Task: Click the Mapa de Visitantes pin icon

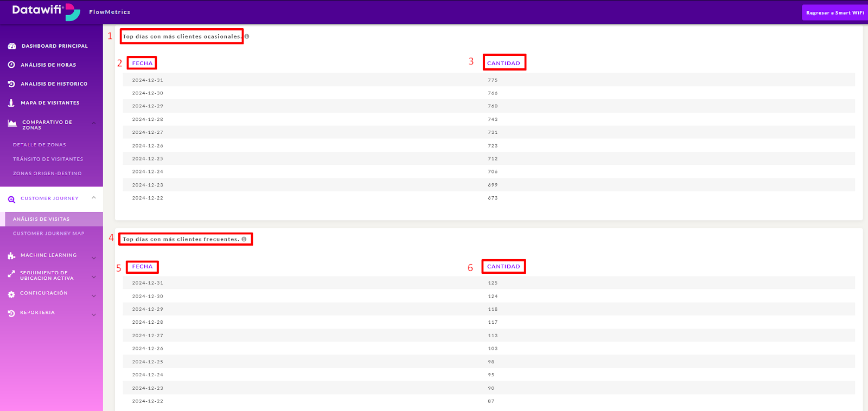Action: 11,102
